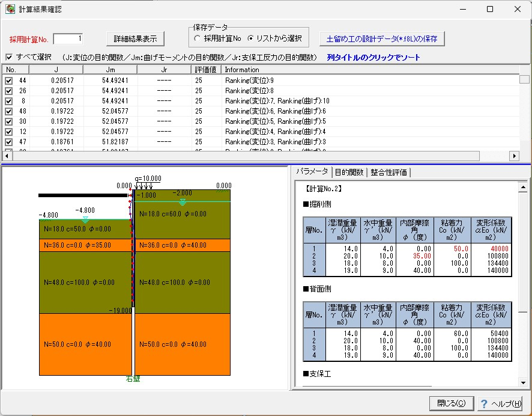Click the application icon in the title bar
Viewport: 532px width, 416px height.
pyautogui.click(x=10, y=9)
